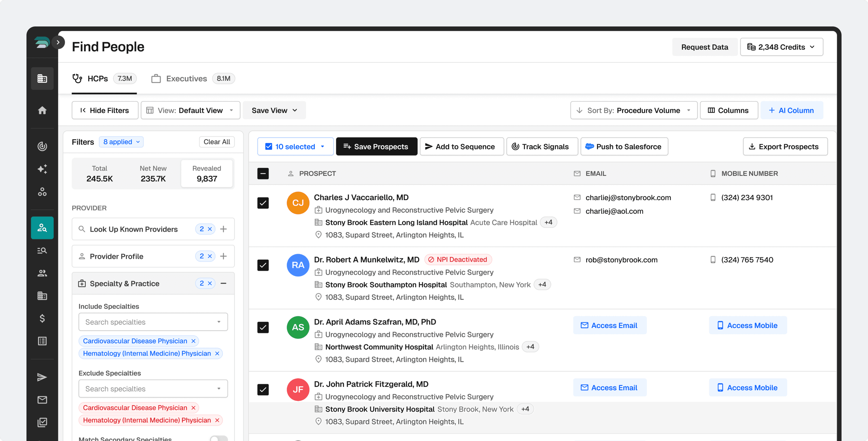Image resolution: width=868 pixels, height=441 pixels.
Task: Uncheck Charles J Vaccariello's row checkbox
Action: click(x=263, y=203)
